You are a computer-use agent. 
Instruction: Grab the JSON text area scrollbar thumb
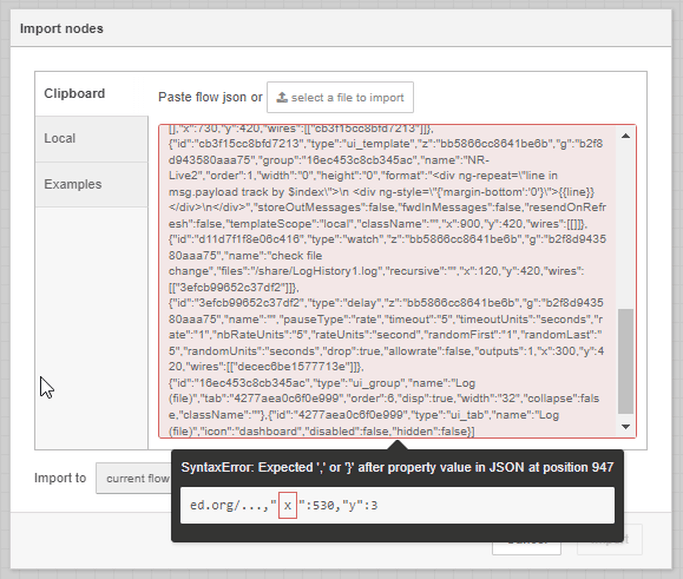pos(626,360)
